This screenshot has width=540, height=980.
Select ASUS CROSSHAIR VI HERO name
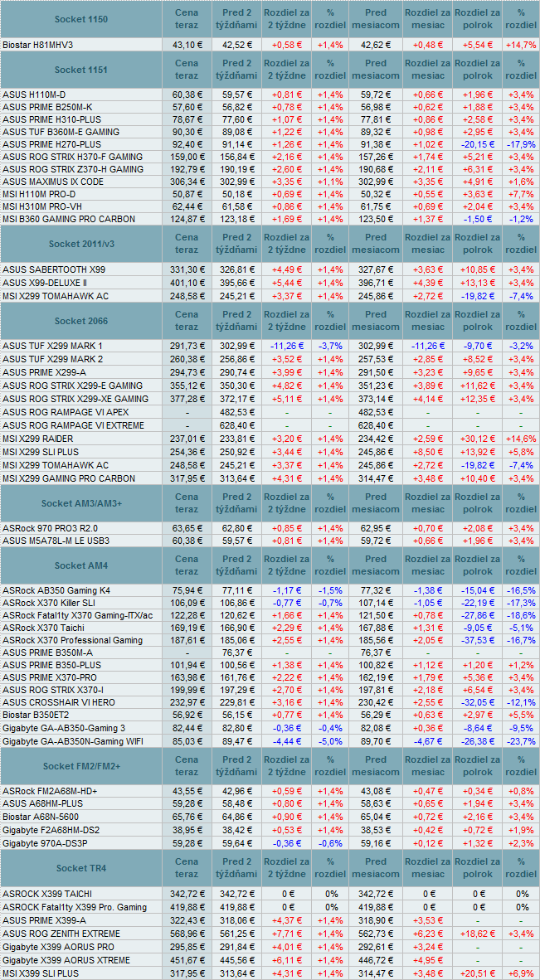59,702
